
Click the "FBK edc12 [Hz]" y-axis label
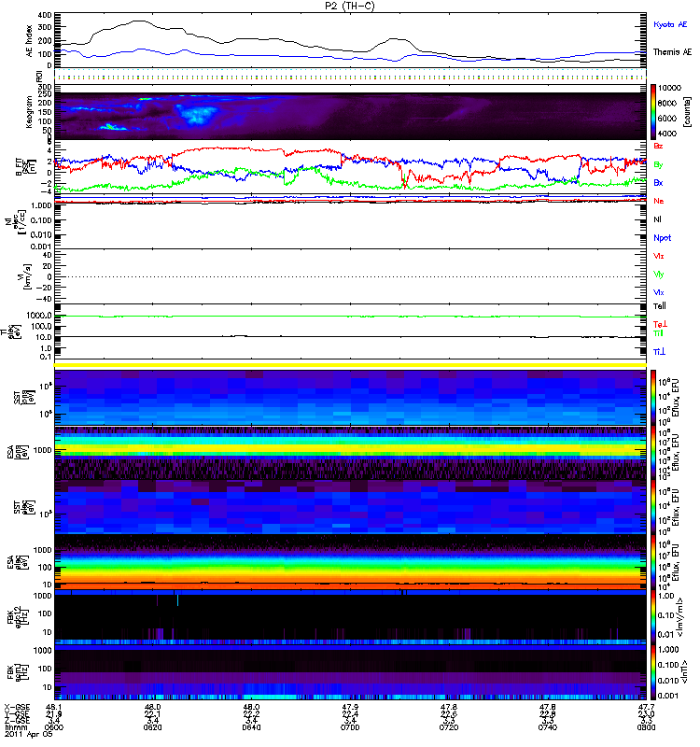pos(17,616)
